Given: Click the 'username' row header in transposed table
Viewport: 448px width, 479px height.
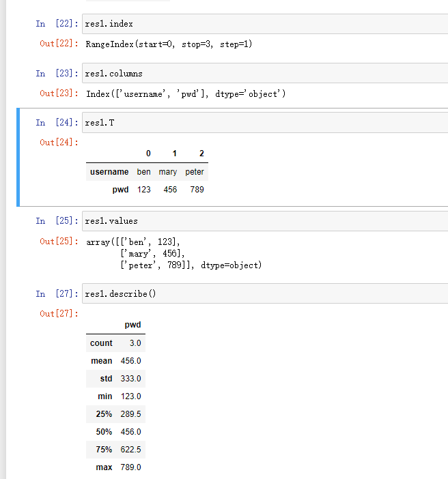Looking at the screenshot, I should coord(109,172).
